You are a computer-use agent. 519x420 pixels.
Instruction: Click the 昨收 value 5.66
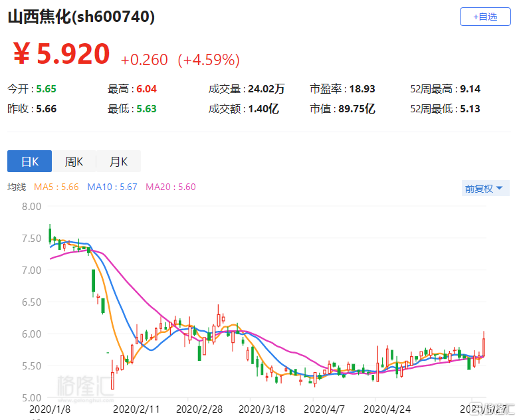point(47,108)
